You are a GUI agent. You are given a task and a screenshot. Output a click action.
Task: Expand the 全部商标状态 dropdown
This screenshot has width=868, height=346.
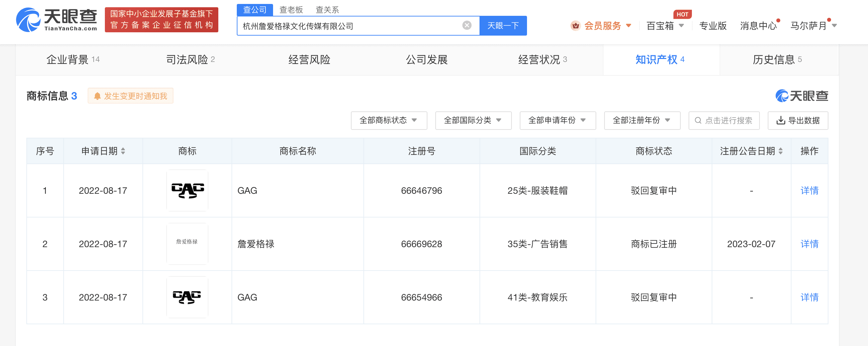pos(388,121)
